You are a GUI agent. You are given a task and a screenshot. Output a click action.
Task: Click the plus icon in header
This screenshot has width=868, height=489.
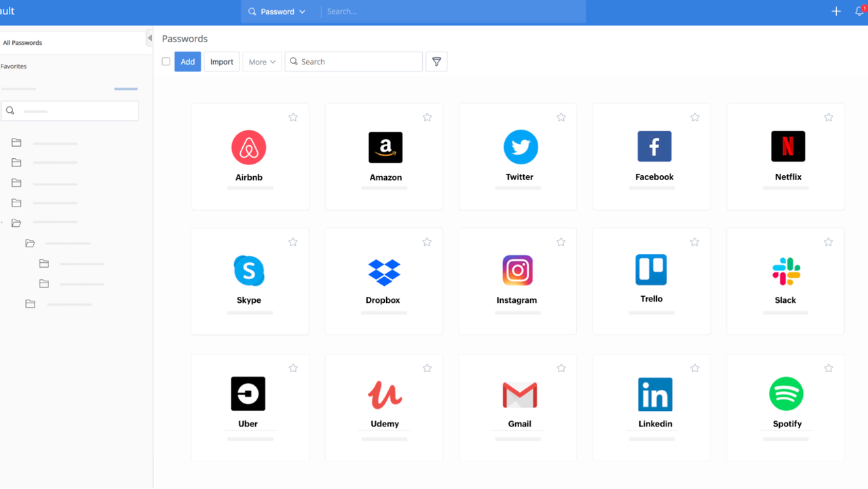point(836,12)
